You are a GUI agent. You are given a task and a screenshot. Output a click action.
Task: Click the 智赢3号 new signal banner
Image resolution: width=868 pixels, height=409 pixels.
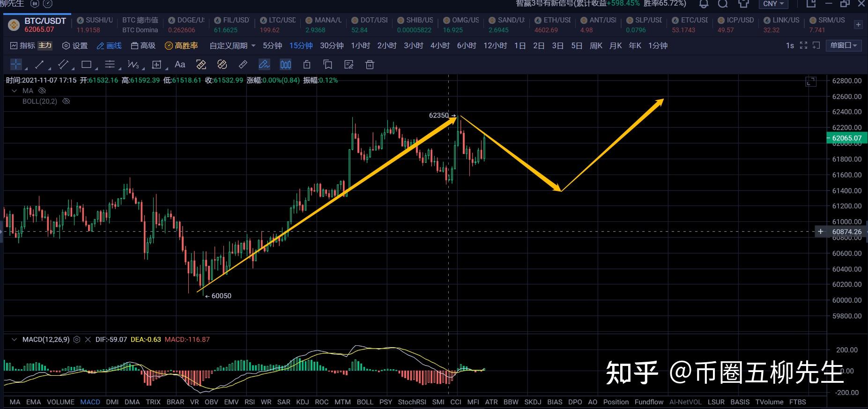point(601,4)
